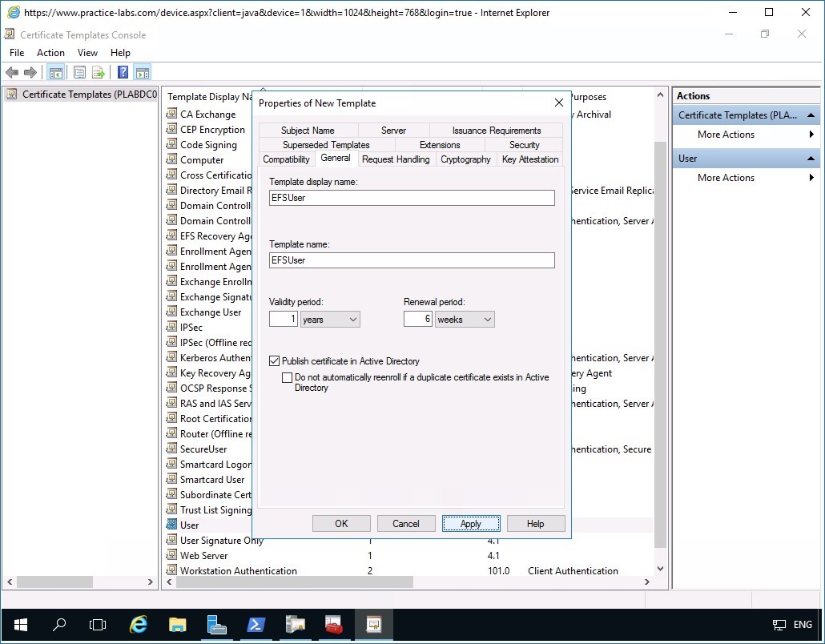Switch to Extensions tab

pyautogui.click(x=440, y=145)
